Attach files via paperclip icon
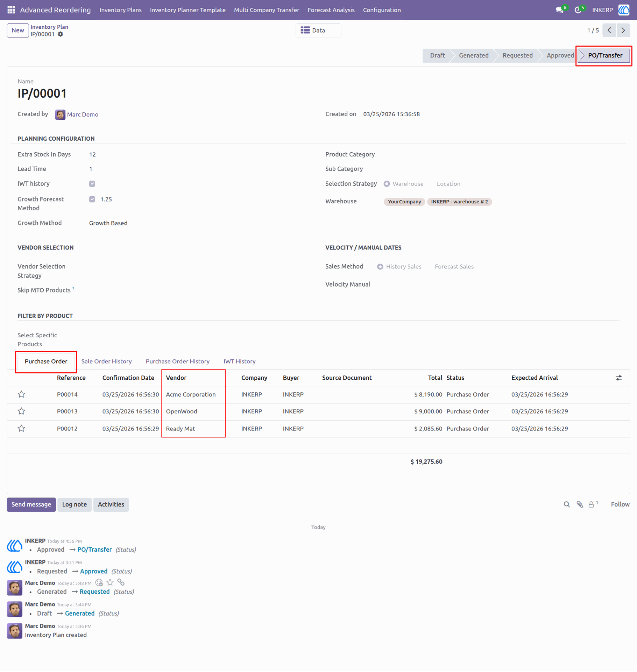The image size is (637, 672). [580, 504]
